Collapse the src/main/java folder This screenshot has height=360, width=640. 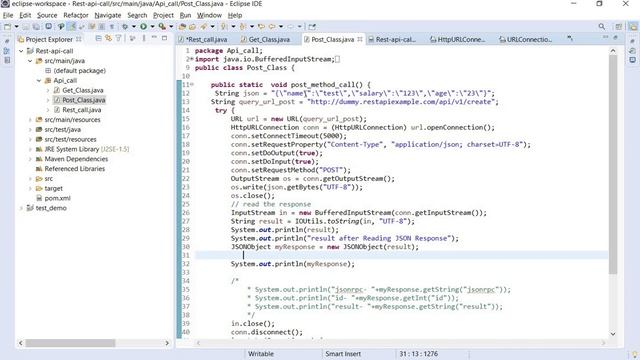pos(30,61)
